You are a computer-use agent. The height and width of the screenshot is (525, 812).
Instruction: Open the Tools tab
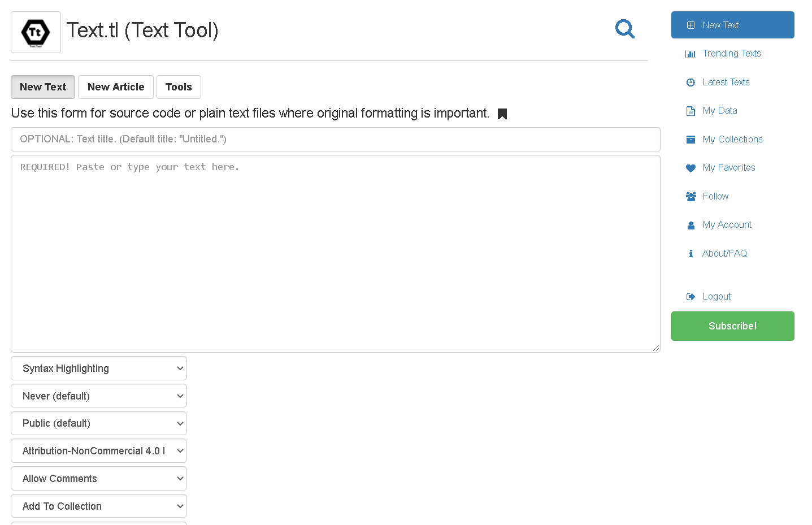point(179,87)
